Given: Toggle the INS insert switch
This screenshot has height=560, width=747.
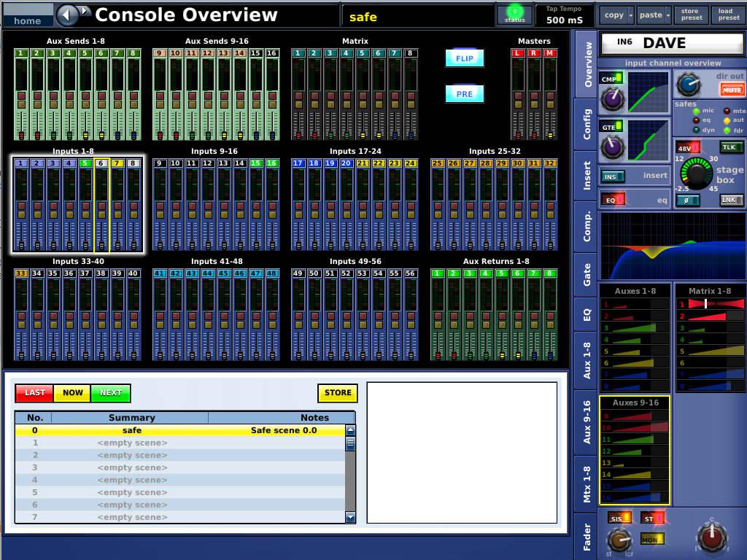Looking at the screenshot, I should pyautogui.click(x=613, y=176).
